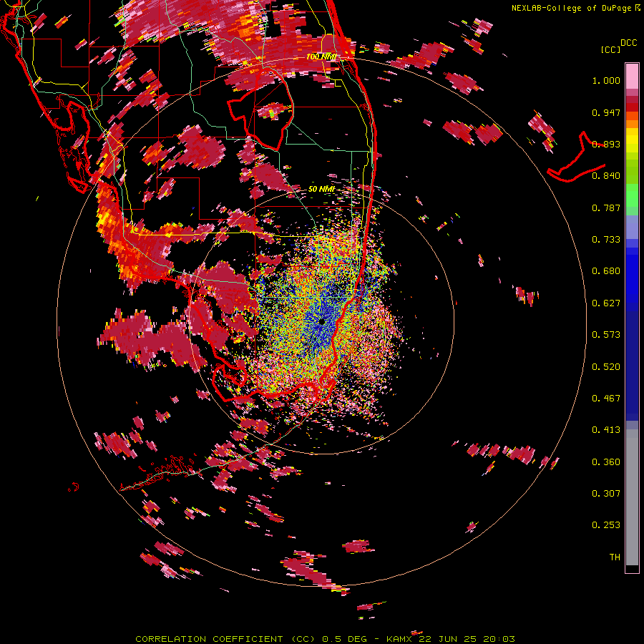
Task: Select the 0.307 scale value
Action: tap(606, 494)
